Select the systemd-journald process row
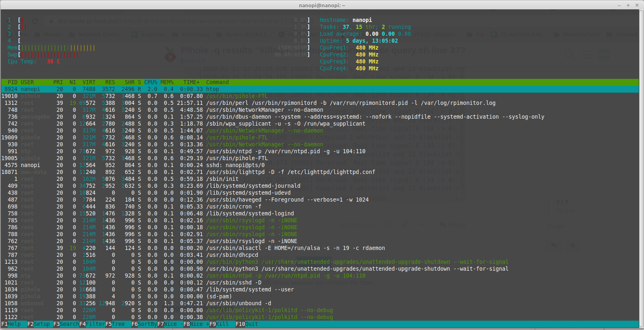 [x=320, y=186]
